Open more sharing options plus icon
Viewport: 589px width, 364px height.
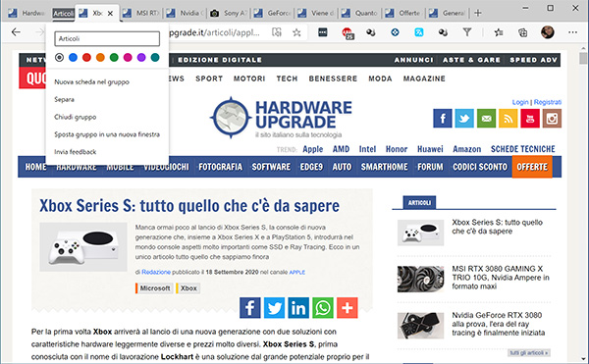348,308
